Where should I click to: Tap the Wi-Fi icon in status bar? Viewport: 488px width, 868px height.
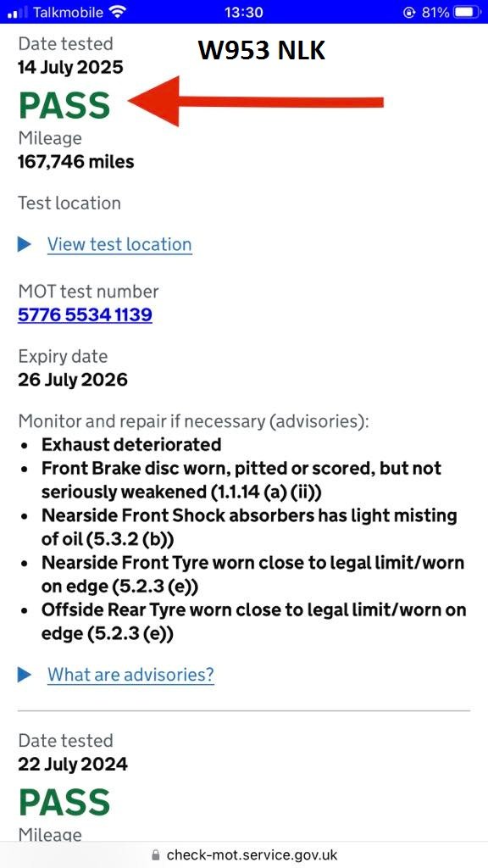[117, 12]
